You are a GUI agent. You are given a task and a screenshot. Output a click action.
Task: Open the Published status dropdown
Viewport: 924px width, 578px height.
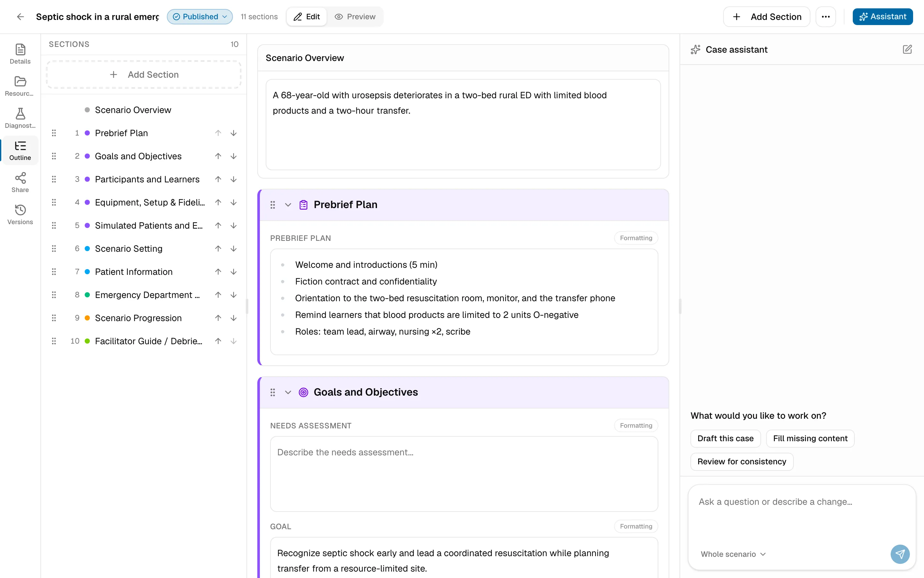[x=200, y=16]
